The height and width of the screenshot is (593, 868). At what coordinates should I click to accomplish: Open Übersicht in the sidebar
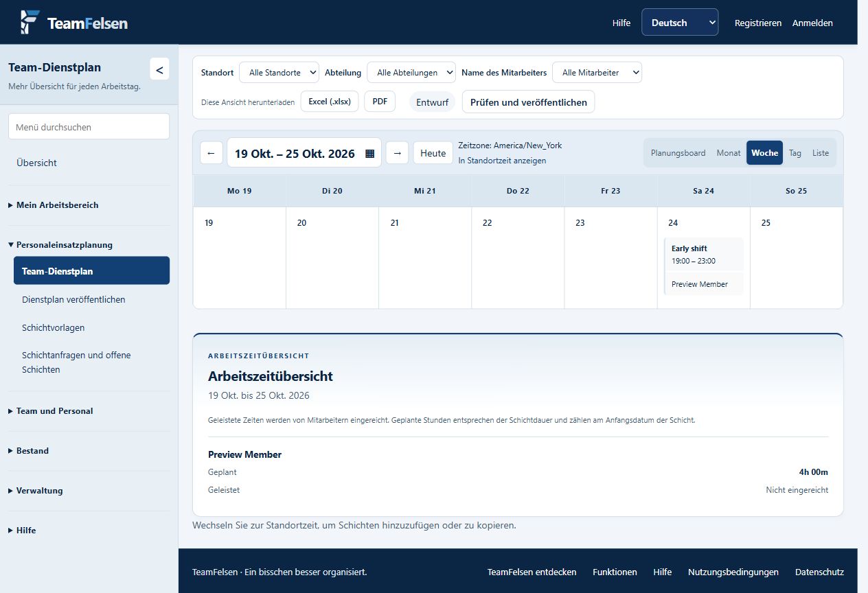89,163
